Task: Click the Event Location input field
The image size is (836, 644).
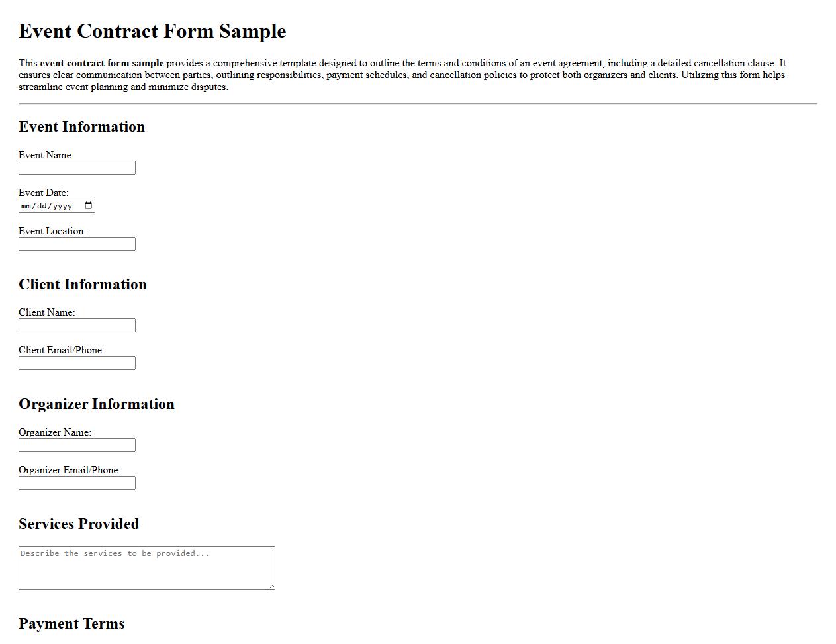Action: click(77, 244)
